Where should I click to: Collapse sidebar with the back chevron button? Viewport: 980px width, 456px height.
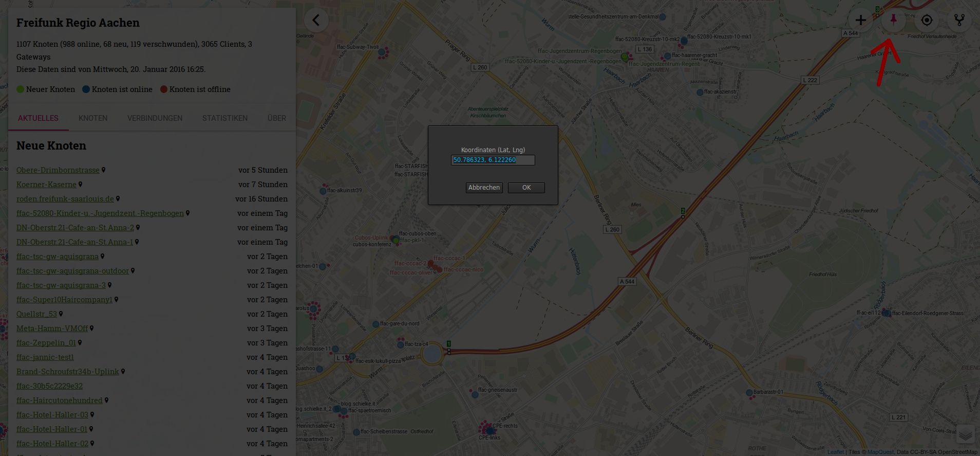316,21
